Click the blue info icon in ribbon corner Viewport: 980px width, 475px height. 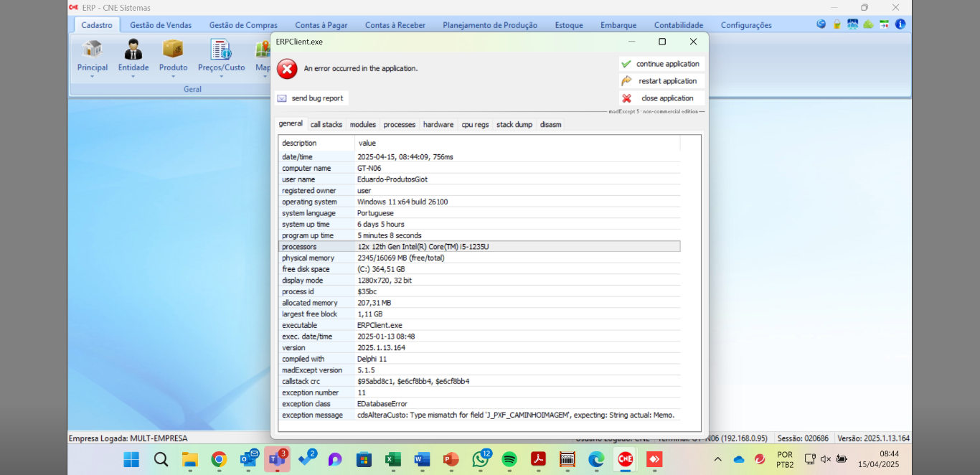click(x=900, y=24)
